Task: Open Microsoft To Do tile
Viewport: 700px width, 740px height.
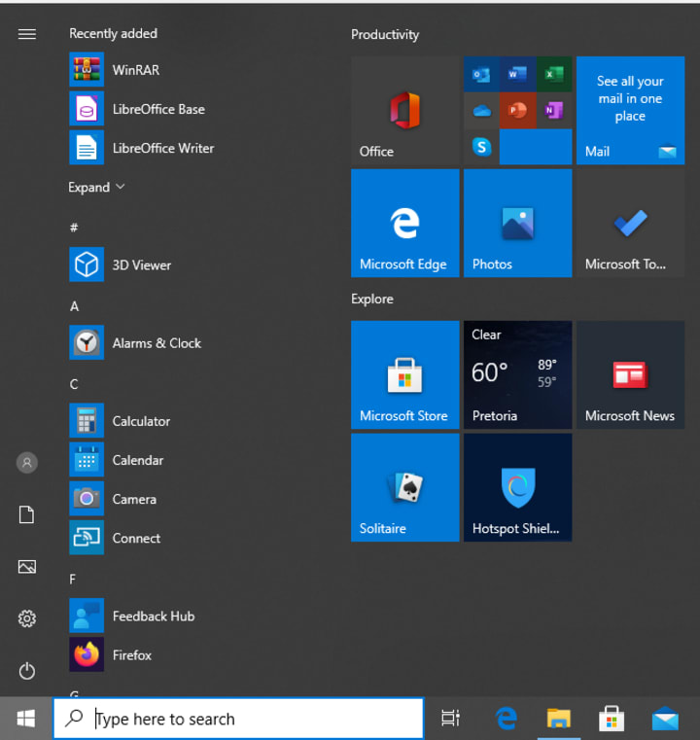Action: (x=631, y=224)
